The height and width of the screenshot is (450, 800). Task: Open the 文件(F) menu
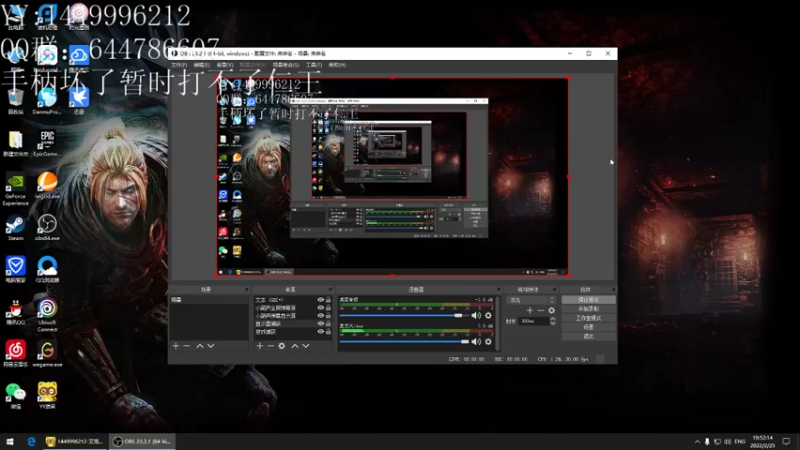point(179,65)
